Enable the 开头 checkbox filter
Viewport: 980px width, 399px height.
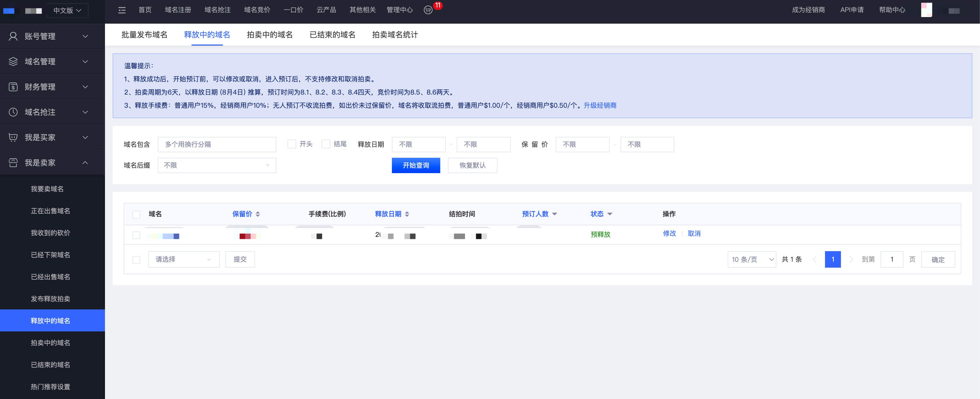(x=291, y=144)
